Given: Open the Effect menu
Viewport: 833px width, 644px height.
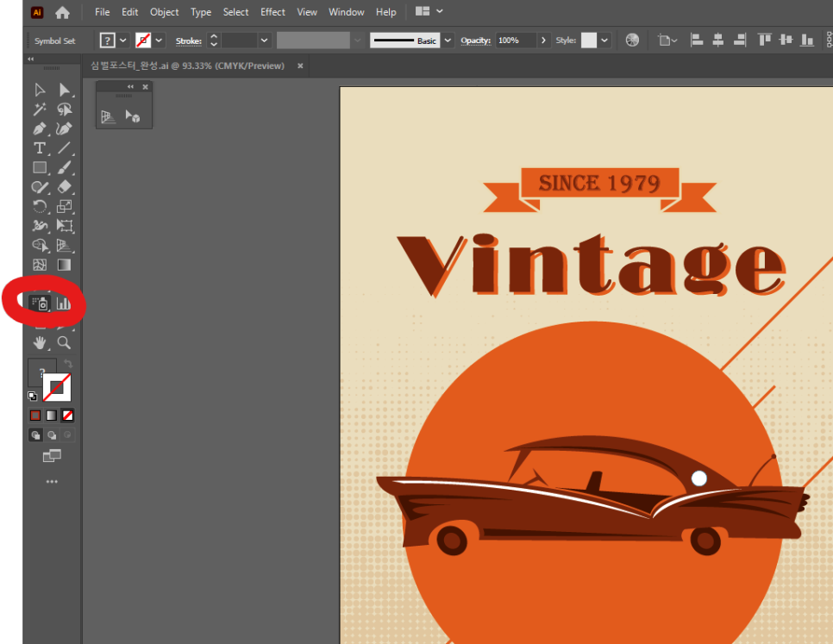Looking at the screenshot, I should (x=272, y=12).
